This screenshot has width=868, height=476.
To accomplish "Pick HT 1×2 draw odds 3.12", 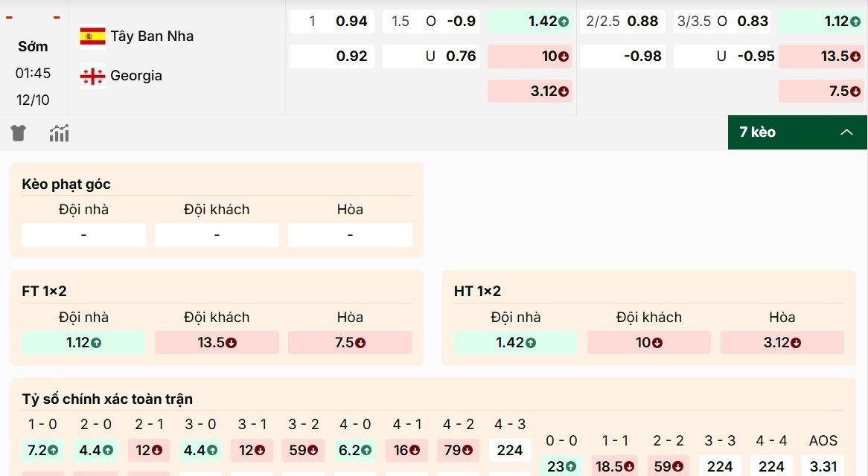I will [782, 343].
